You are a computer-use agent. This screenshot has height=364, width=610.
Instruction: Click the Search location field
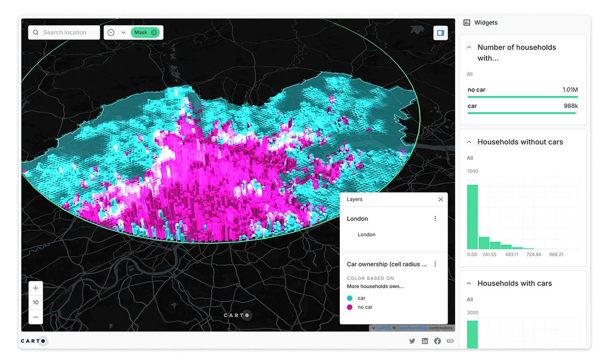(69, 32)
